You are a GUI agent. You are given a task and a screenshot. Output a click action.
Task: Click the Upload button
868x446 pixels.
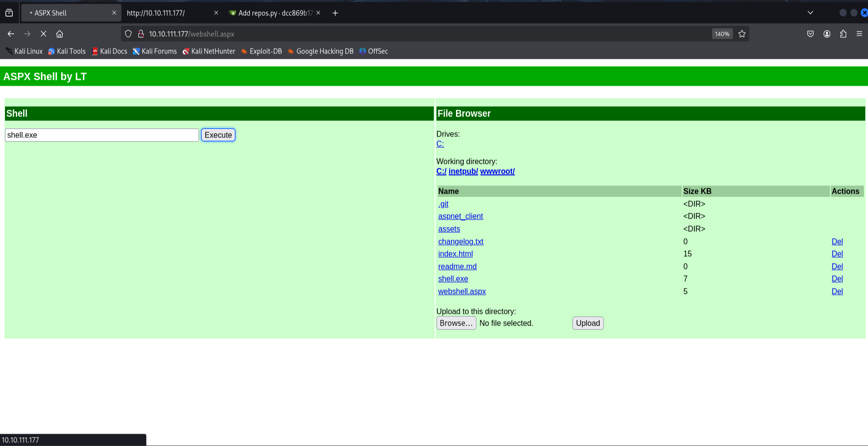tap(588, 323)
